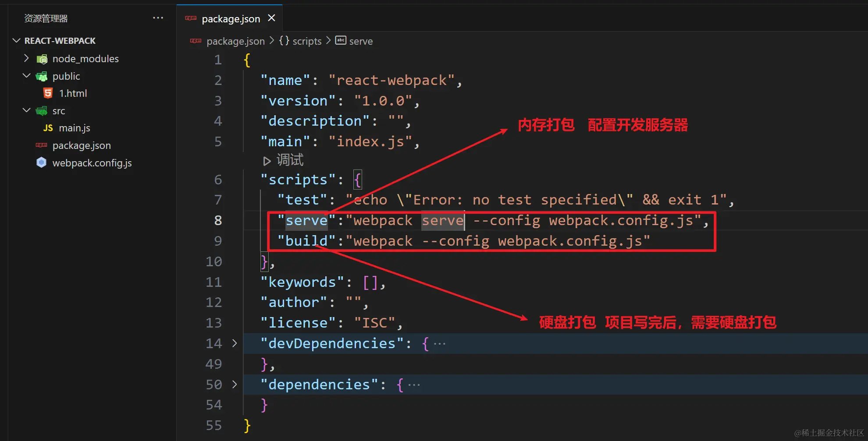
Task: Click the "description" key text
Action: click(x=315, y=121)
